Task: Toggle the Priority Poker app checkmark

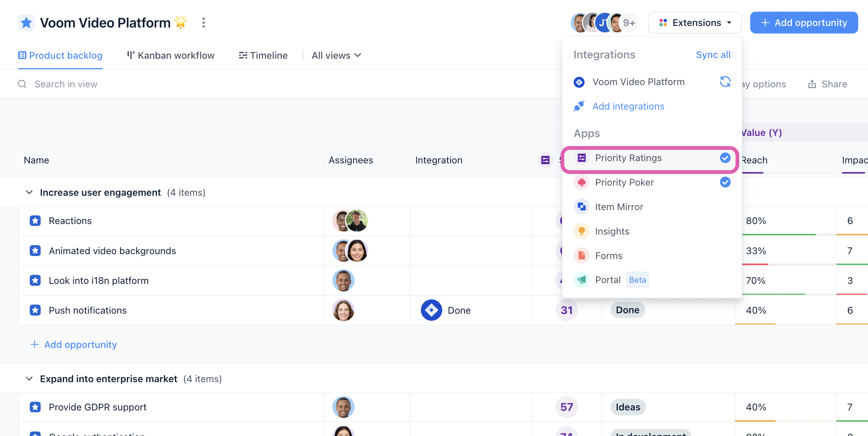Action: point(725,183)
